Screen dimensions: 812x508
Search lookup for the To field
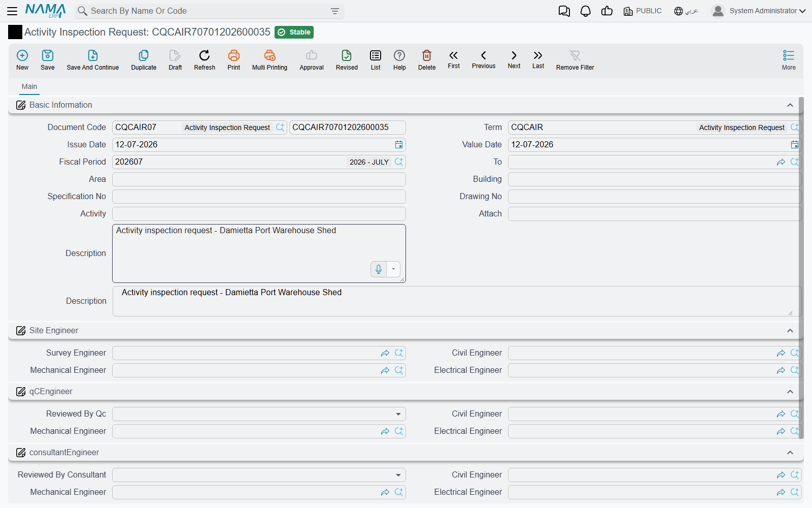(794, 162)
